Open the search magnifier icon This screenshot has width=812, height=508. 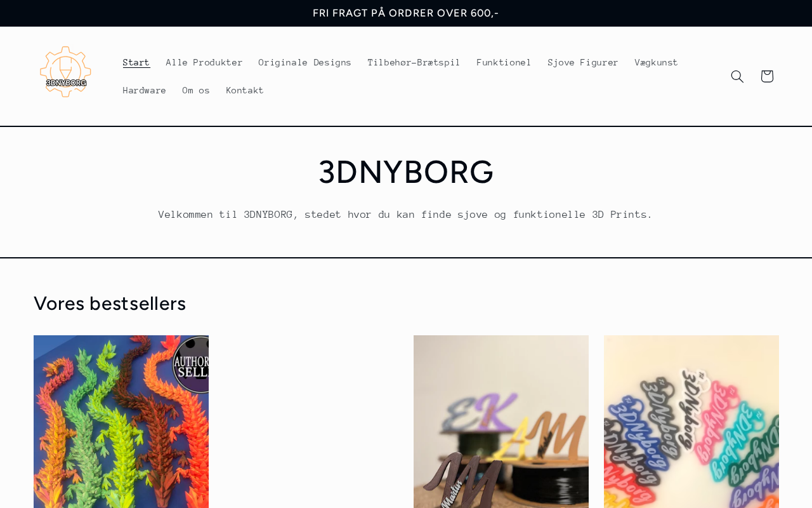pyautogui.click(x=737, y=76)
